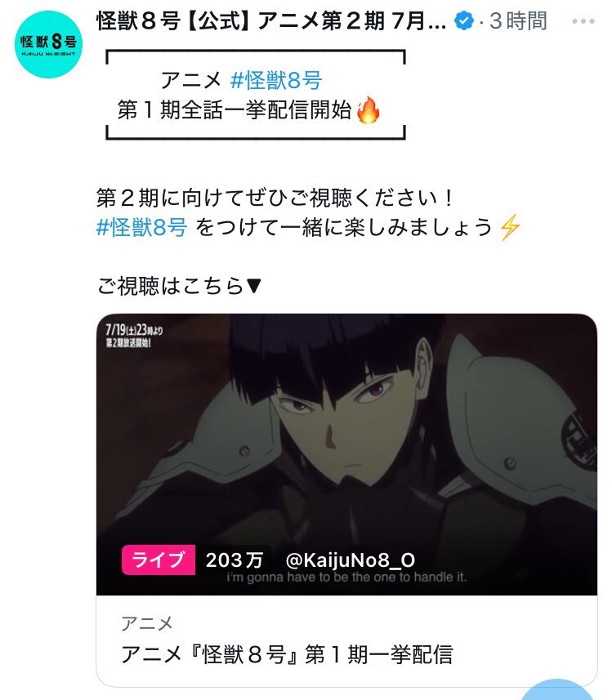The height and width of the screenshot is (700, 612).
Task: Open the #怪獣8号 hashtag before をつけて
Action: point(141,227)
